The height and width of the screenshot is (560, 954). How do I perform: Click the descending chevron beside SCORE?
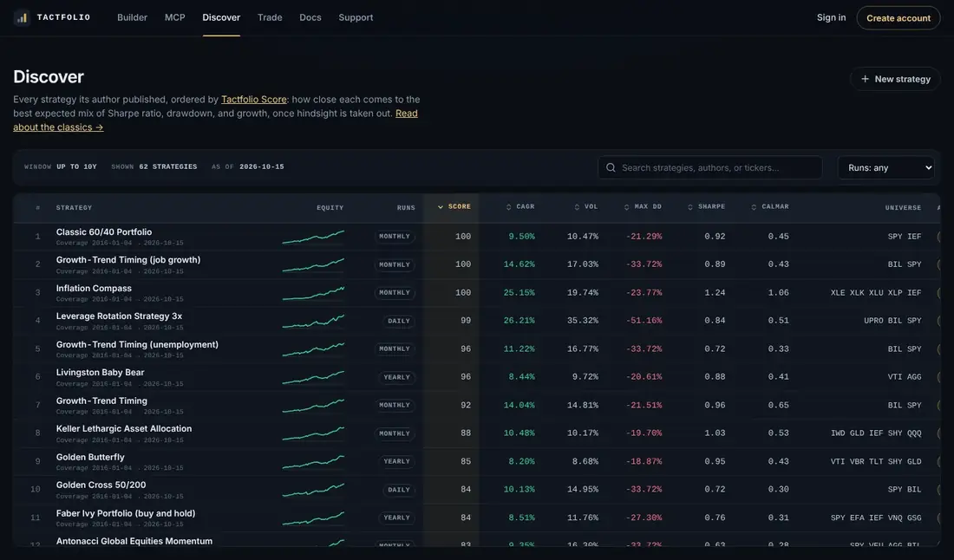click(441, 206)
